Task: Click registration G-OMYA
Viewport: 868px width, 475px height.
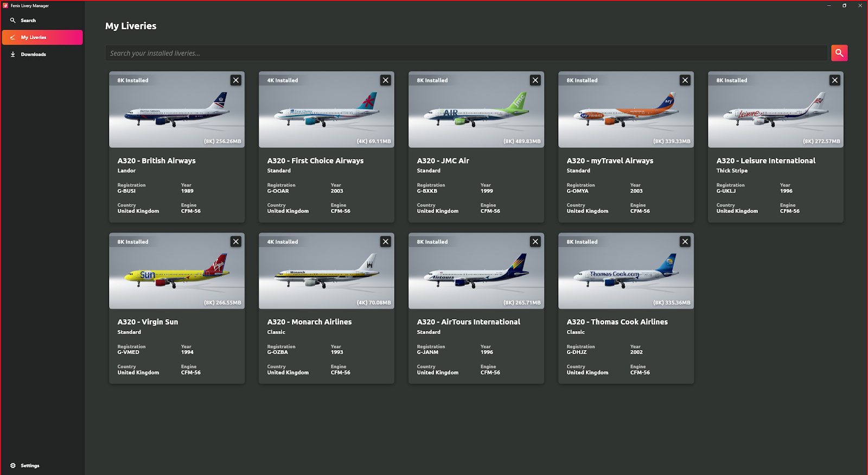Action: 578,191
